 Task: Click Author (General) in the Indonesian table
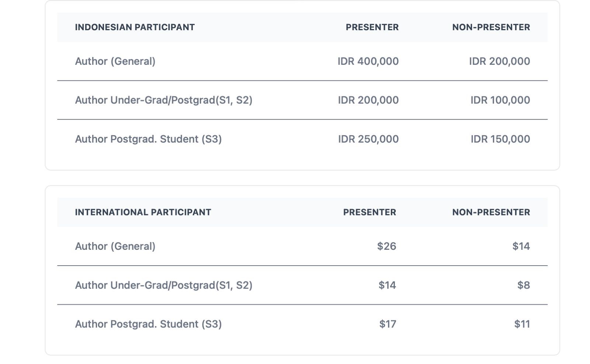(x=115, y=61)
